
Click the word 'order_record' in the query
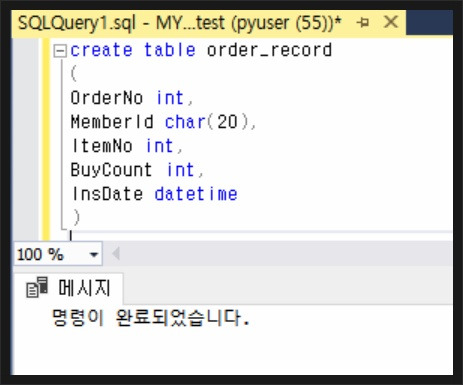(x=269, y=50)
